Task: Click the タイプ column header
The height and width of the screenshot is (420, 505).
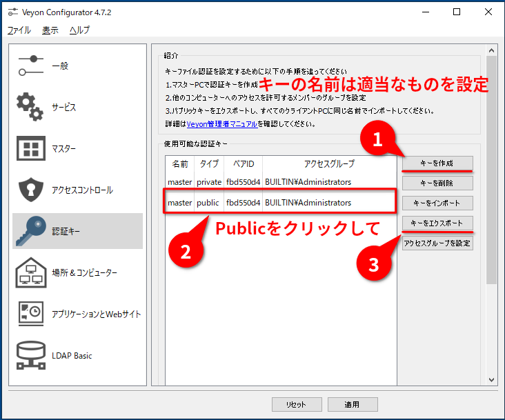Action: (209, 164)
